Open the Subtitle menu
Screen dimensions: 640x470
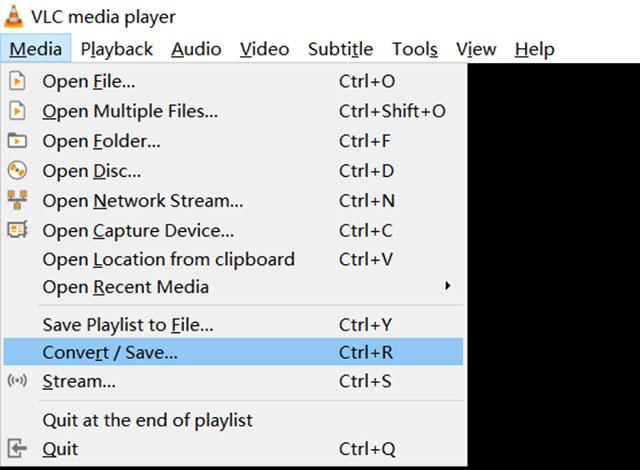coord(340,49)
